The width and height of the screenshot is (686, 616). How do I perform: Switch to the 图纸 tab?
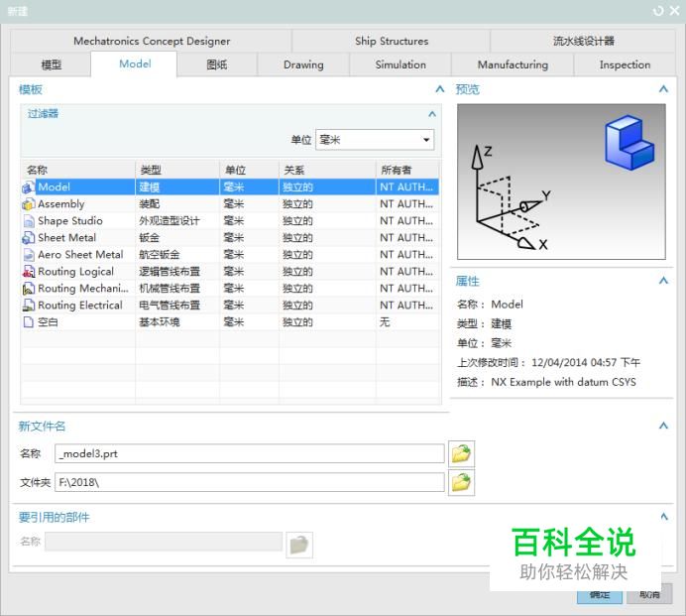[x=216, y=64]
